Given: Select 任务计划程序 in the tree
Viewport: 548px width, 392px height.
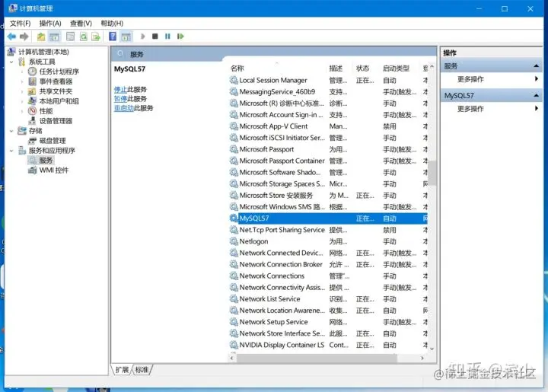Looking at the screenshot, I should point(59,72).
